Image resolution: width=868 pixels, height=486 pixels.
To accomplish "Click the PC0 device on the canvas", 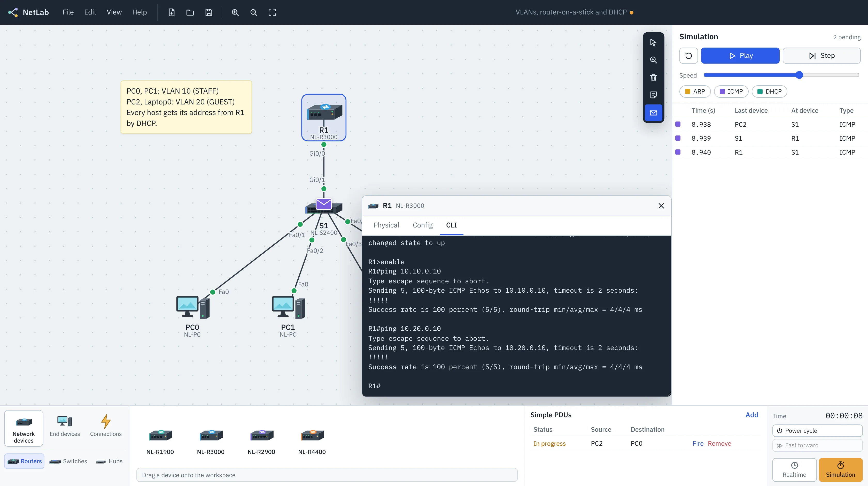I will [x=192, y=315].
